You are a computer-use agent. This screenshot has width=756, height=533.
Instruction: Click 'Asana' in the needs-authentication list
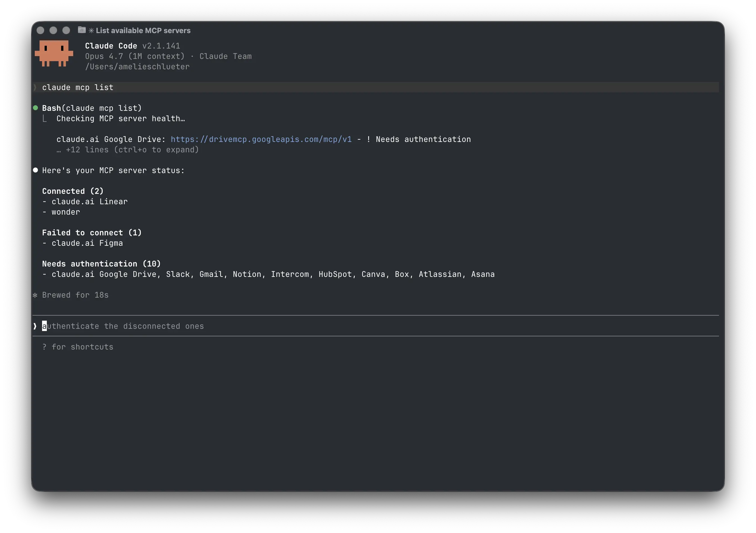[x=483, y=274]
